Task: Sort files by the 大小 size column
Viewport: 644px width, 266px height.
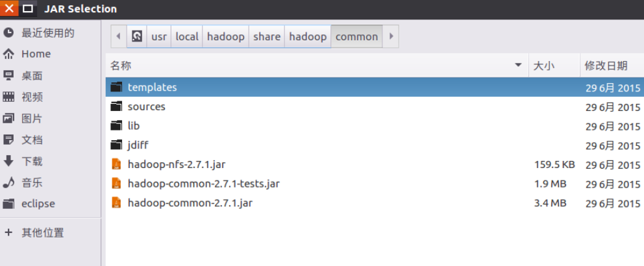Action: point(554,66)
